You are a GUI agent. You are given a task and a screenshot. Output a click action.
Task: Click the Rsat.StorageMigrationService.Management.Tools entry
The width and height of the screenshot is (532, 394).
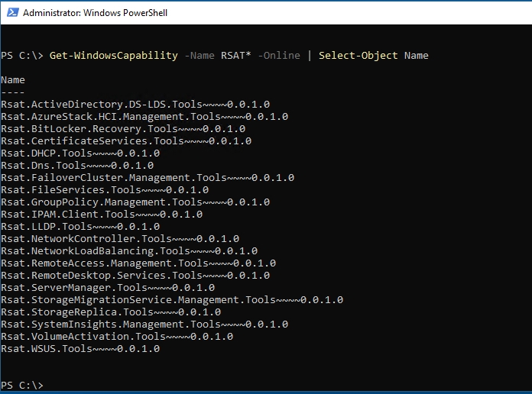(172, 300)
